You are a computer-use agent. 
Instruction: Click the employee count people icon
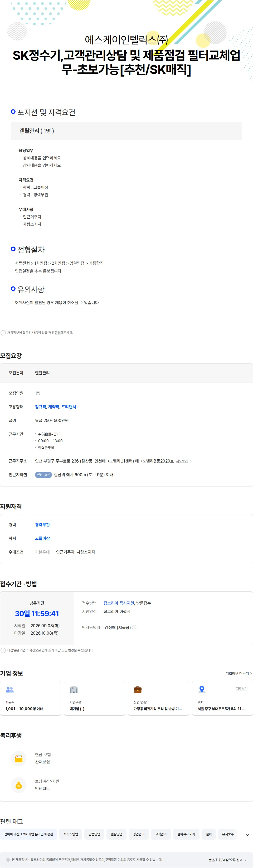pyautogui.click(x=10, y=689)
